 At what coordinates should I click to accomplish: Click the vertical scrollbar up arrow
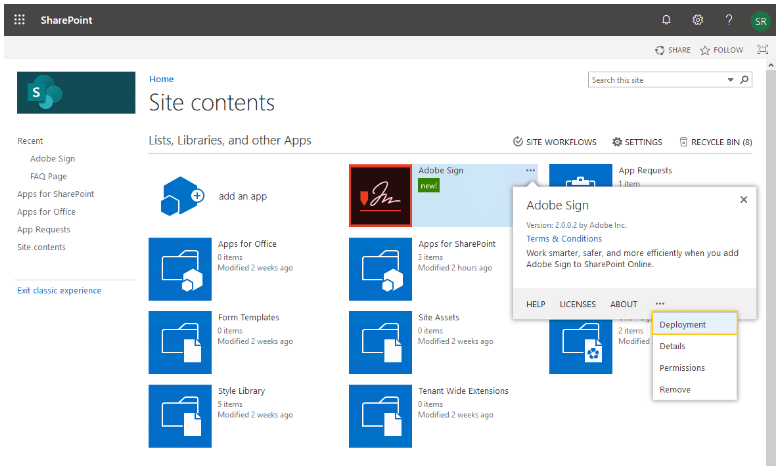click(x=771, y=65)
